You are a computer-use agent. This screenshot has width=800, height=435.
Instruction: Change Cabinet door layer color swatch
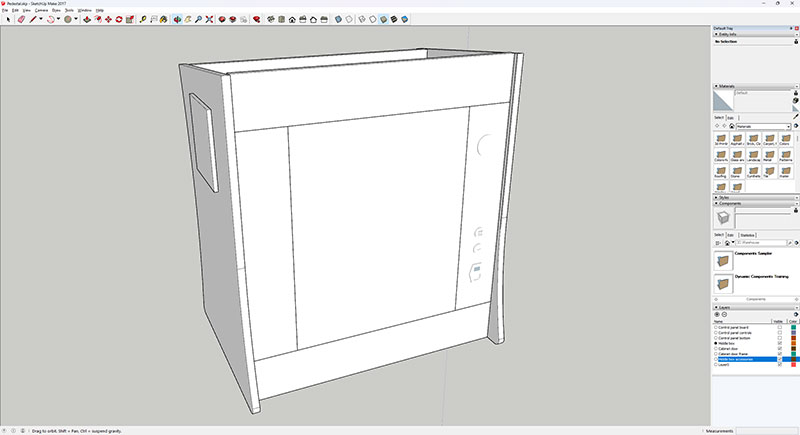(793, 349)
